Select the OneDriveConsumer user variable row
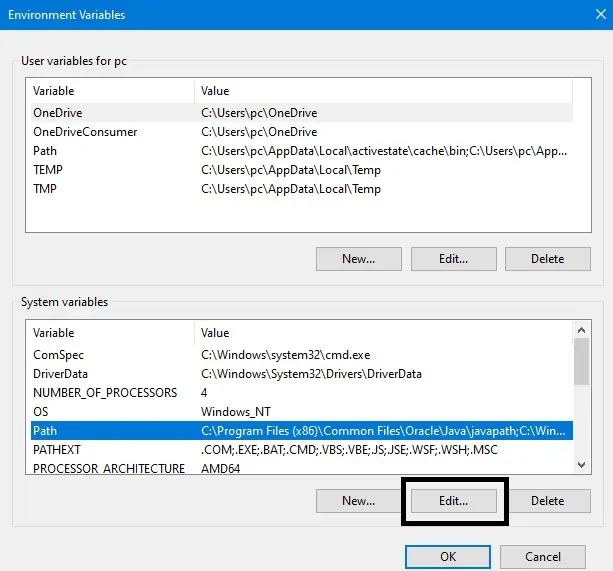The image size is (613, 571). coord(302,132)
